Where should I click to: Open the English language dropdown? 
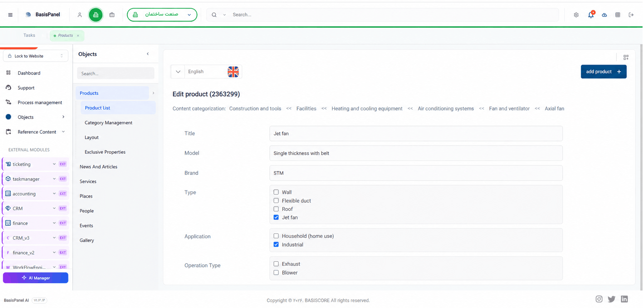(206, 72)
